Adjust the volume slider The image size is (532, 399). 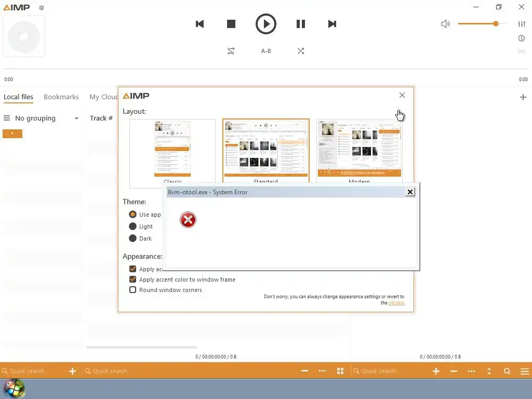[482, 24]
